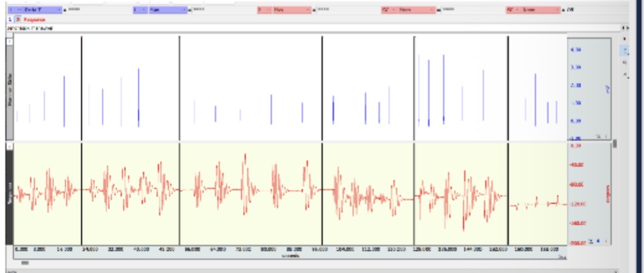Click the vertical scrollbar thumb beside Response axis
Image resolution: width=644 pixels, height=273 pixels.
pyautogui.click(x=615, y=144)
